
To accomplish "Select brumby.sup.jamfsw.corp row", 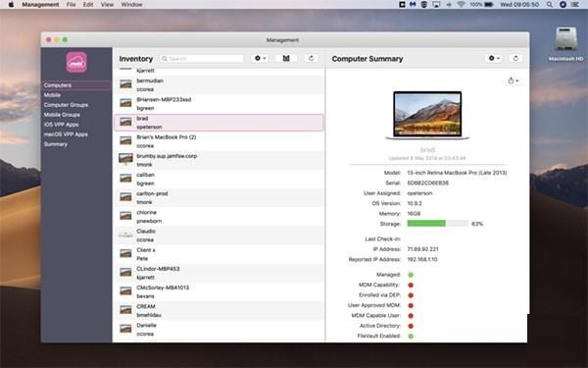I will [x=219, y=160].
